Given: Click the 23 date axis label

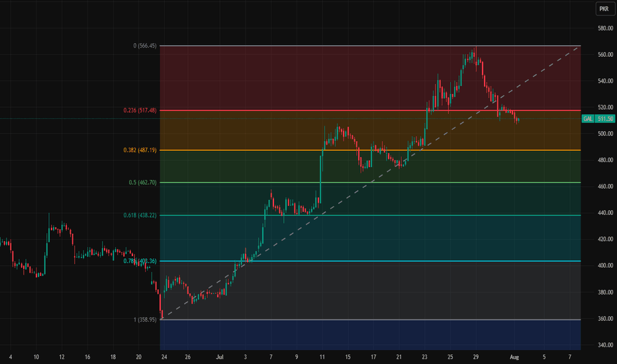Looking at the screenshot, I should click(x=424, y=357).
